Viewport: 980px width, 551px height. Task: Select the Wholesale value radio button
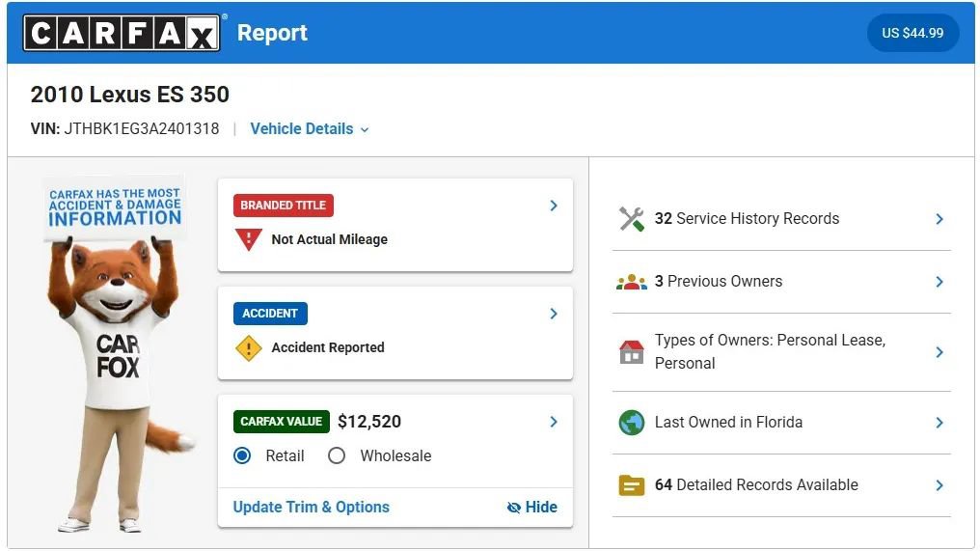pyautogui.click(x=337, y=455)
